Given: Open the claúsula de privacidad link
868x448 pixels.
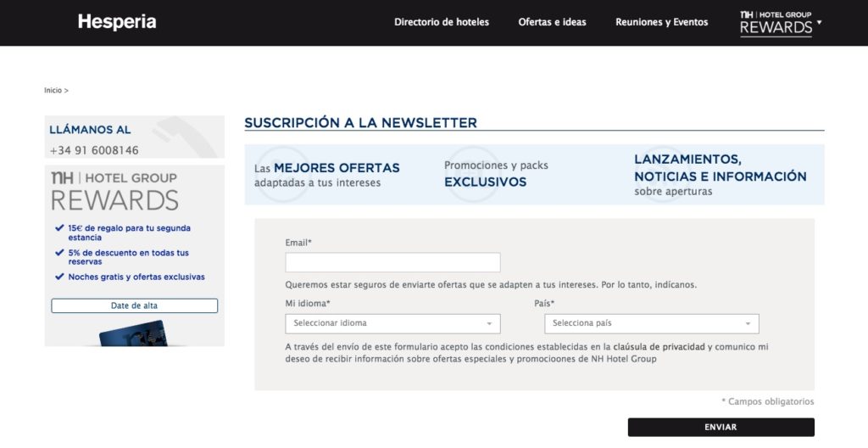Looking at the screenshot, I should pos(659,347).
